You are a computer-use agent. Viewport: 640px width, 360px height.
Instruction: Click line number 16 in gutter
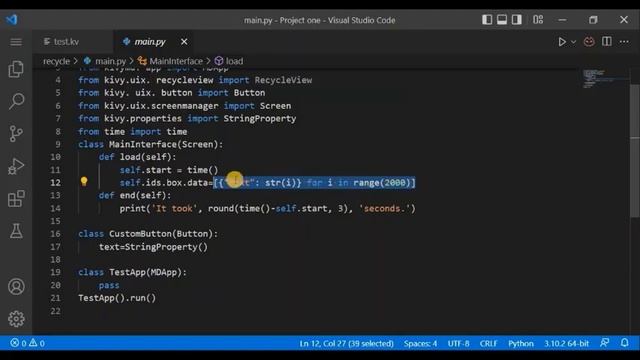[56, 234]
